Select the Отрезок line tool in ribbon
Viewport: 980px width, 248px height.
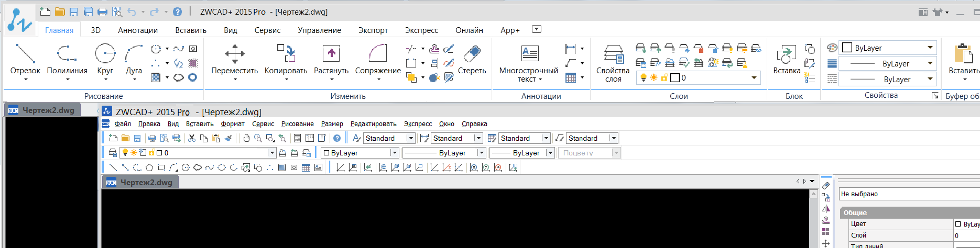point(25,60)
